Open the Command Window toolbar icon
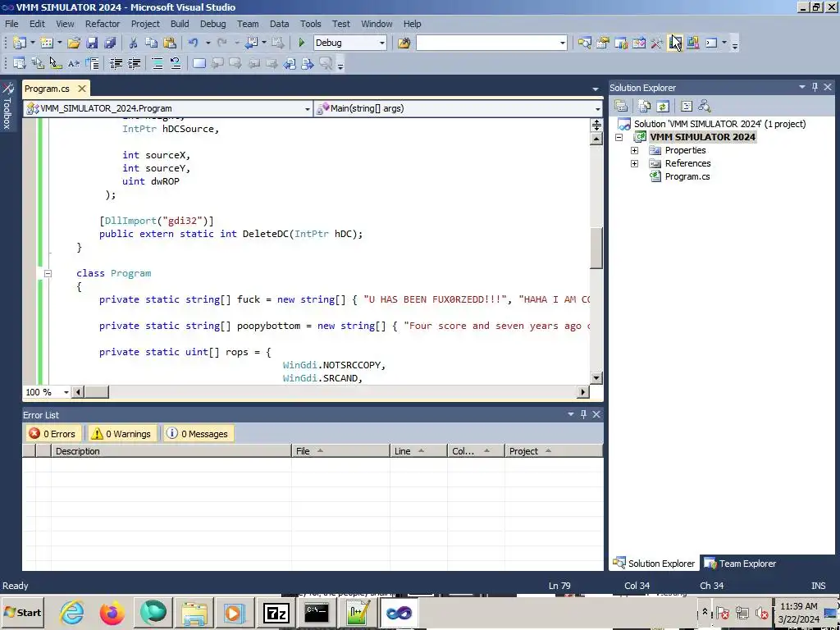Viewport: 840px width, 630px height. pyautogui.click(x=711, y=43)
